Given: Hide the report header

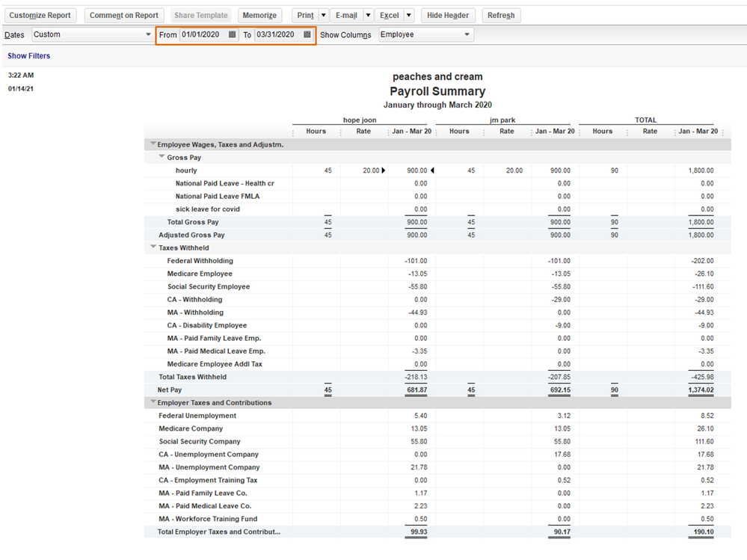Looking at the screenshot, I should (x=448, y=15).
